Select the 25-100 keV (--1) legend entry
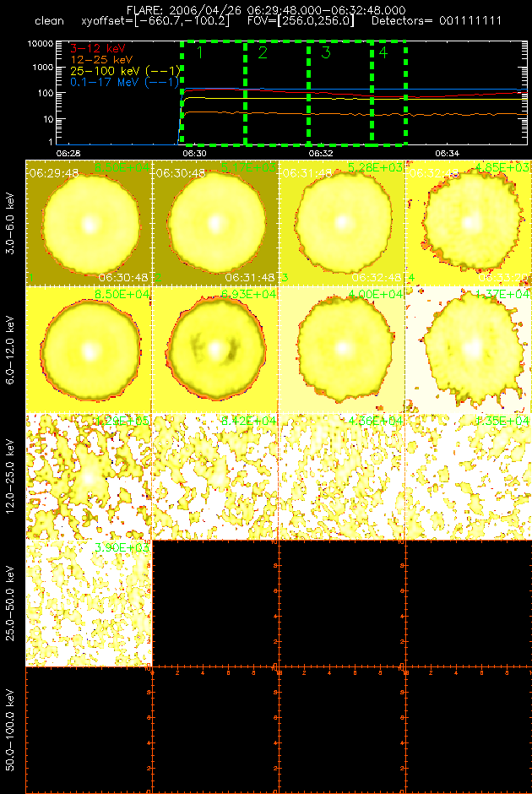This screenshot has height=794, width=532. coord(125,70)
